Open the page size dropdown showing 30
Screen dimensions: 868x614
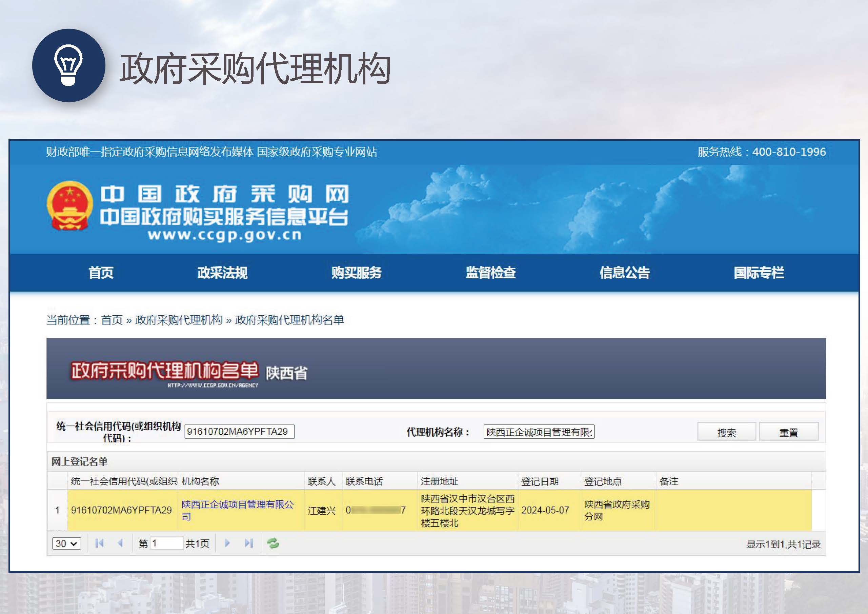pos(66,544)
